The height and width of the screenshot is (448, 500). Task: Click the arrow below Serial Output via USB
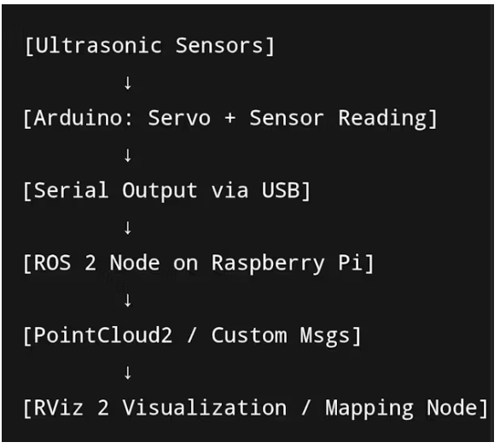(128, 228)
